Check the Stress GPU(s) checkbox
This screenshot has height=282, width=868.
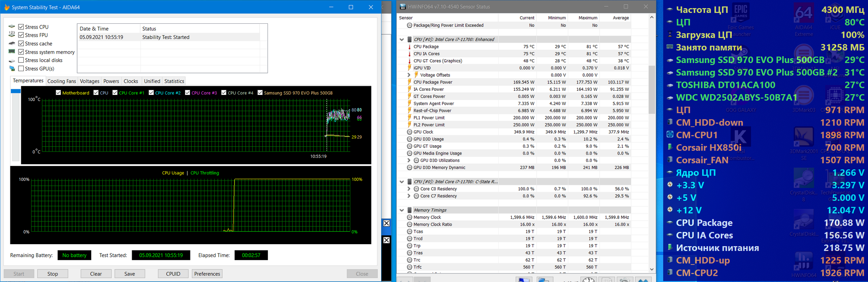21,69
